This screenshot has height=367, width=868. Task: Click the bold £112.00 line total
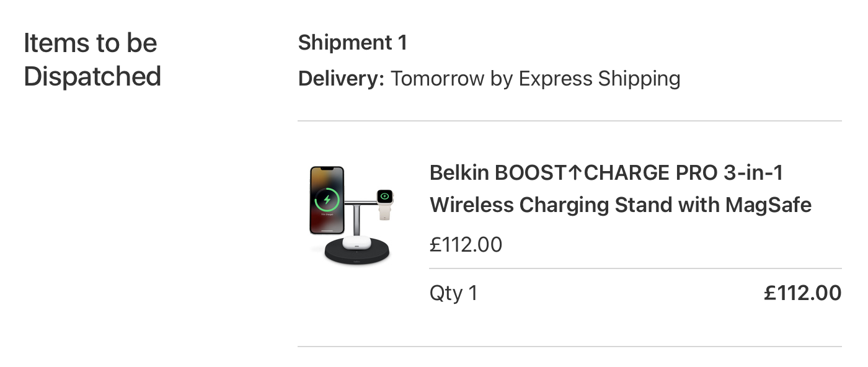click(x=802, y=293)
